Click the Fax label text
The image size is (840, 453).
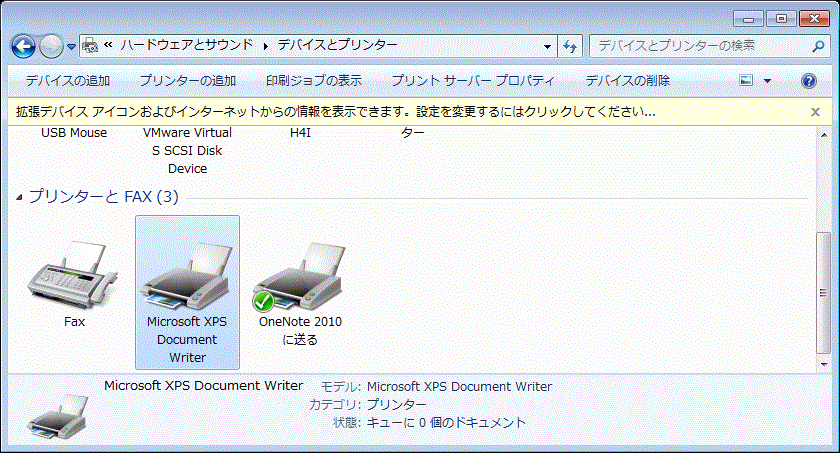tap(74, 322)
